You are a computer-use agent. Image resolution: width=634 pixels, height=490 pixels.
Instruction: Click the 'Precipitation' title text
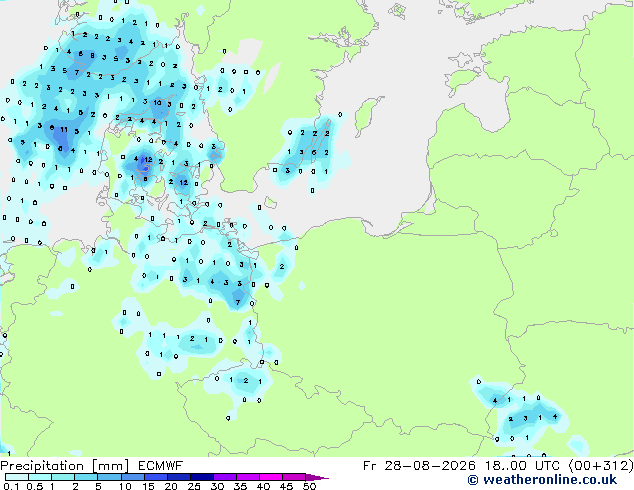[42, 466]
